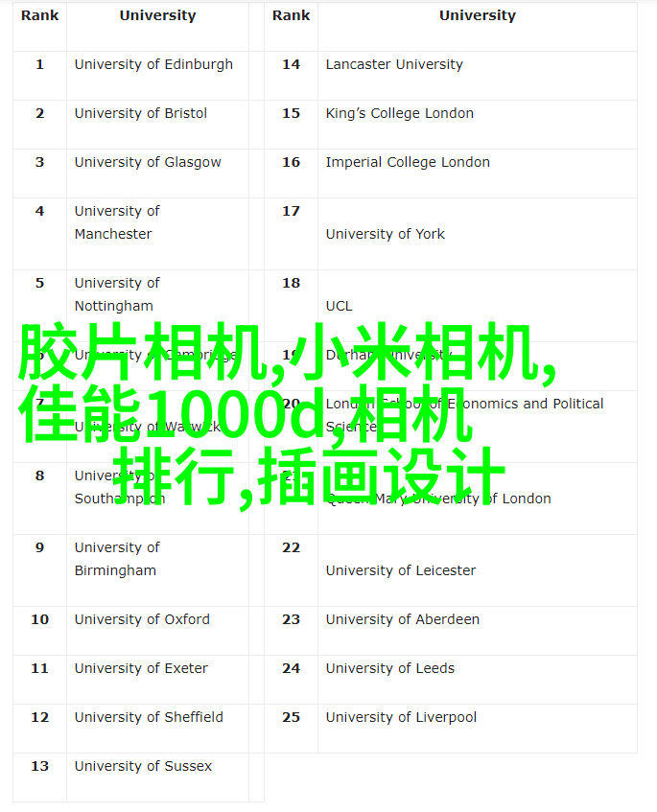The width and height of the screenshot is (657, 812).
Task: Select the 'University of Nottingham' cell
Action: [157, 306]
